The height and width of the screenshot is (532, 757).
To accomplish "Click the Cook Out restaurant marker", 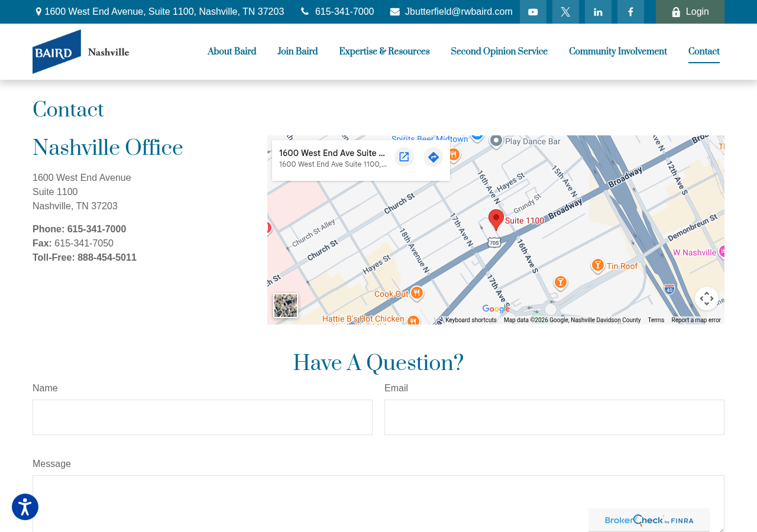I will coord(417,293).
